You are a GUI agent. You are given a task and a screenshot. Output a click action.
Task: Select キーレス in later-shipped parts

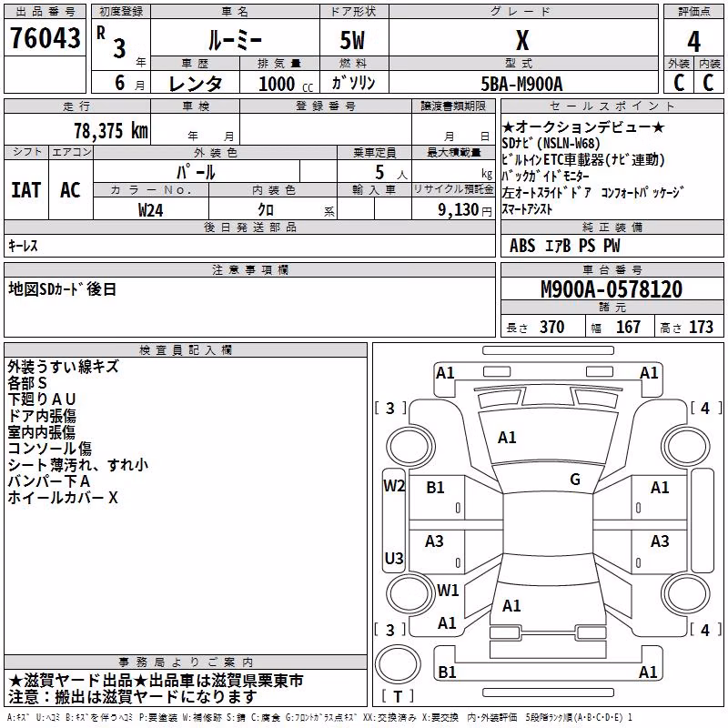click(23, 246)
